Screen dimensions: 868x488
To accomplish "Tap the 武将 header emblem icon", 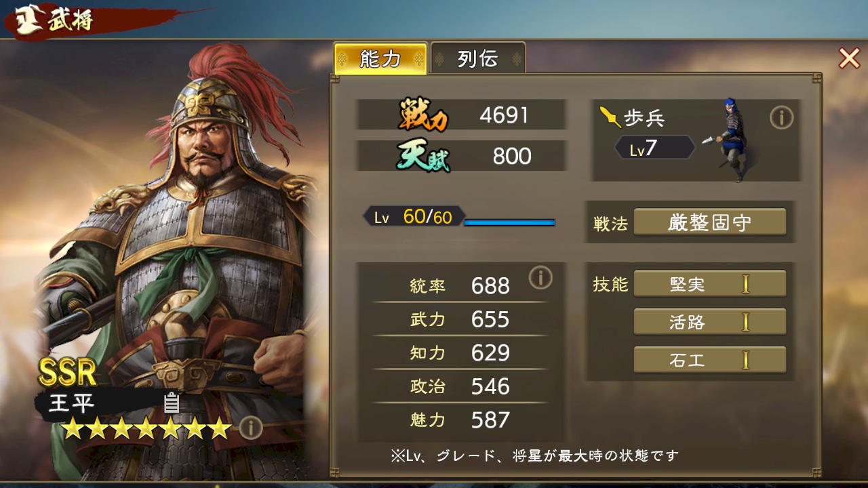I will tap(28, 20).
